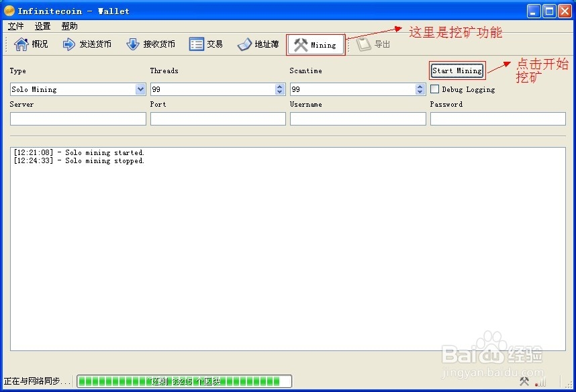Click the network signal bars status icon
576x392 pixels.
coord(540,382)
